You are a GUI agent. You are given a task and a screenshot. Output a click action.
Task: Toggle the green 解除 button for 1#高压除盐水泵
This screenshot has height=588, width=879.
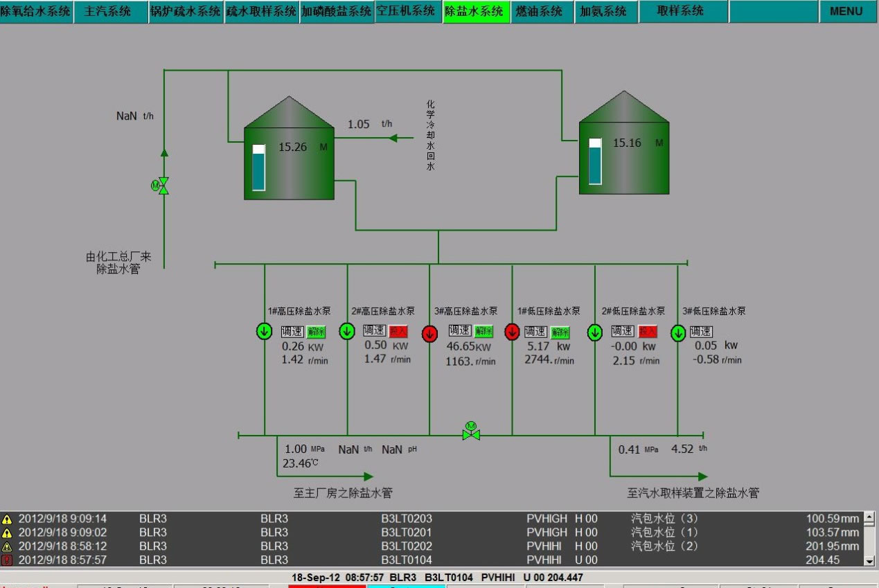pos(317,332)
